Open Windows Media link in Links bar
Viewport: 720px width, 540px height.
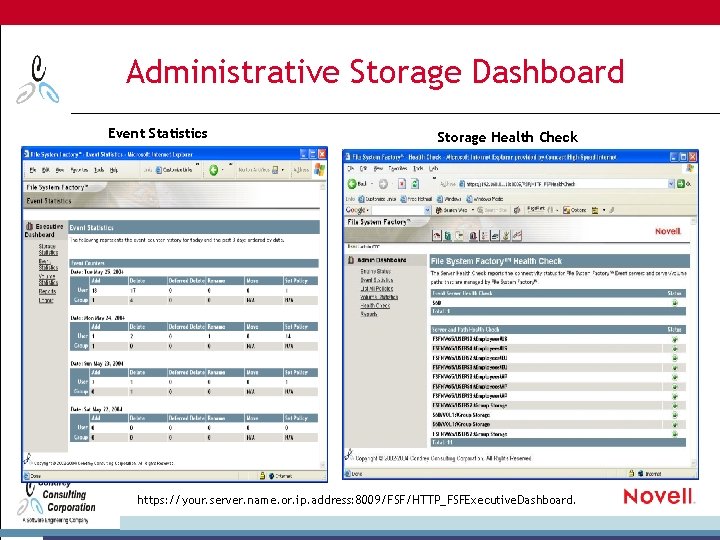(x=485, y=199)
